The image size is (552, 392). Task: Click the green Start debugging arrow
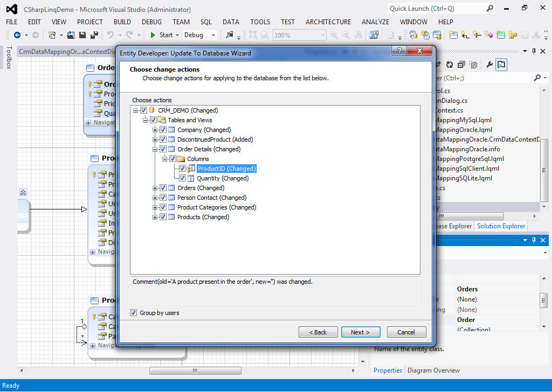(x=153, y=35)
